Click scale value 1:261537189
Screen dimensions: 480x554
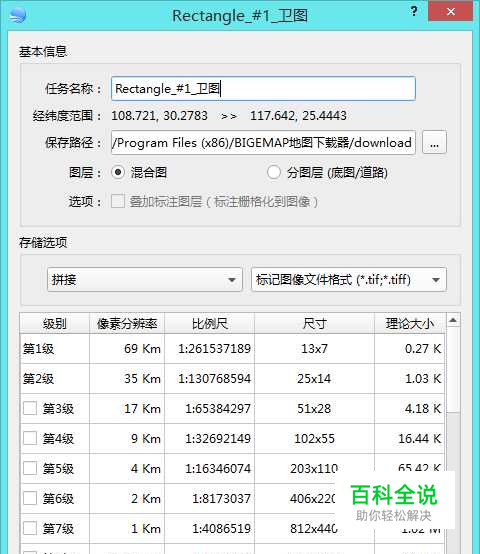click(214, 349)
